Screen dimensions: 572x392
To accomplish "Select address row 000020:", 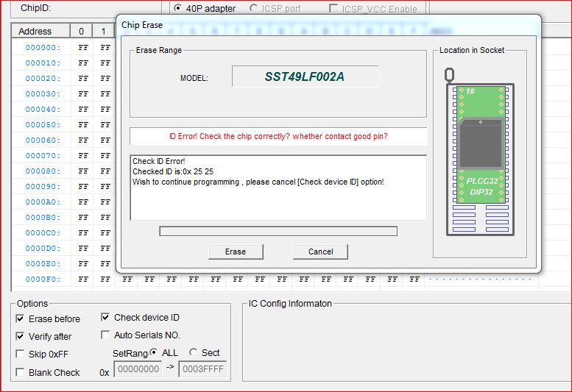I will tap(43, 79).
